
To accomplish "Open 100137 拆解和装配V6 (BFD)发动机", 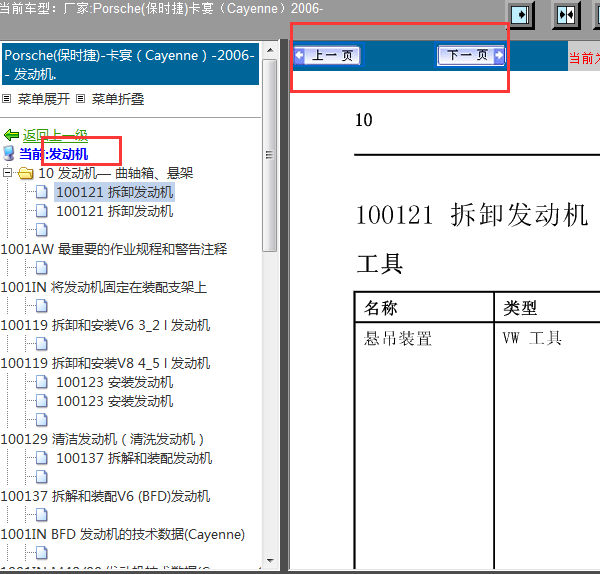I will [105, 496].
